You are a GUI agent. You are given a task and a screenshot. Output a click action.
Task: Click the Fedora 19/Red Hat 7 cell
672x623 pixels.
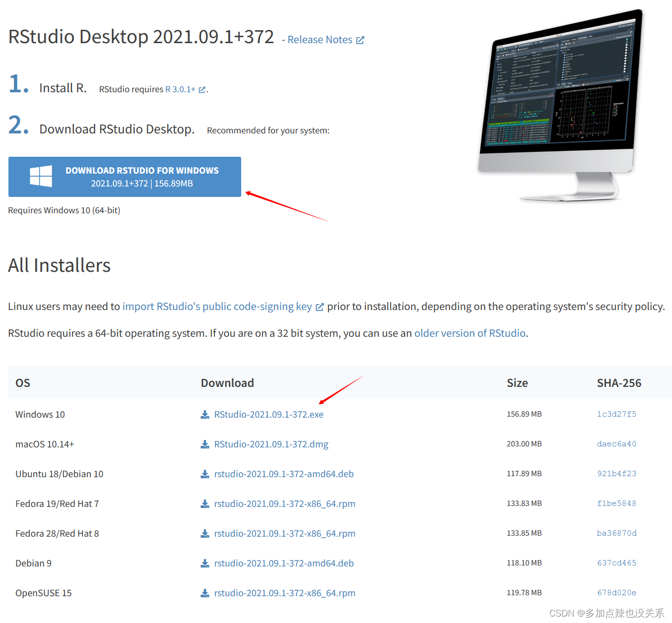[x=57, y=504]
